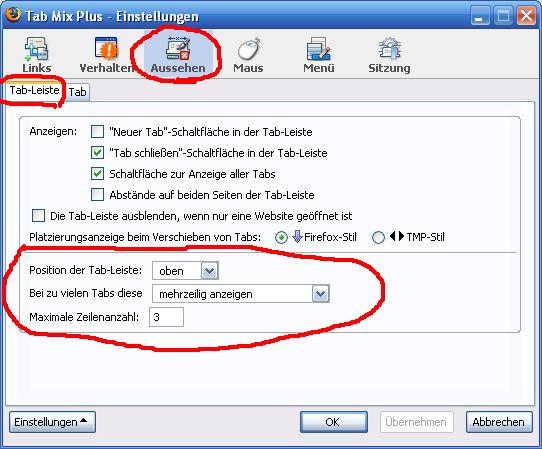Image resolution: width=542 pixels, height=449 pixels.
Task: Expand the Einstellungen menu button
Action: (53, 422)
